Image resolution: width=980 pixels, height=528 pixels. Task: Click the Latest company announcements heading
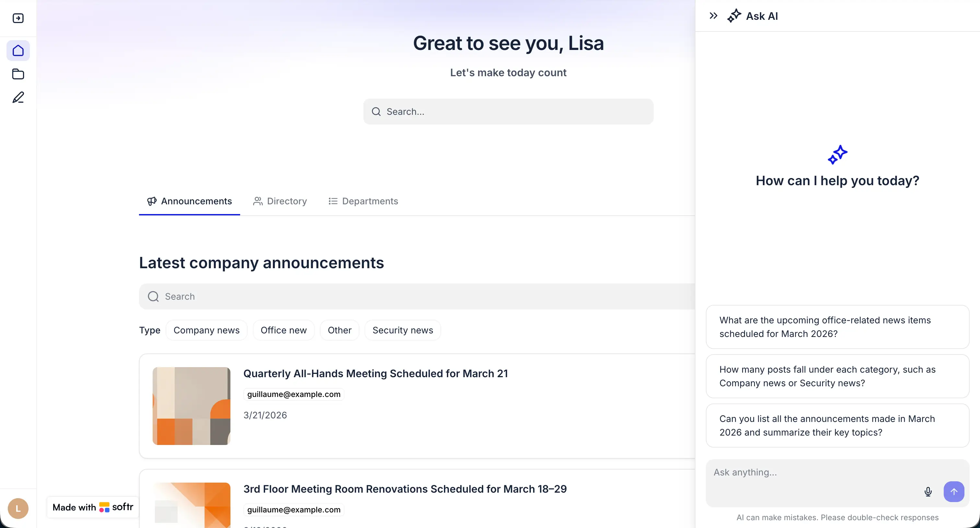coord(261,263)
